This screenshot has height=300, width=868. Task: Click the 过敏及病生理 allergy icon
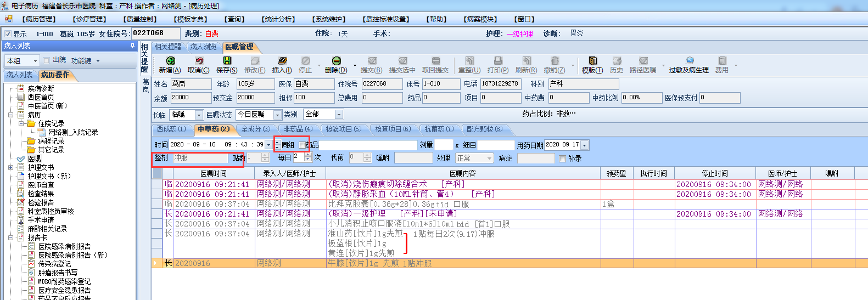[689, 61]
